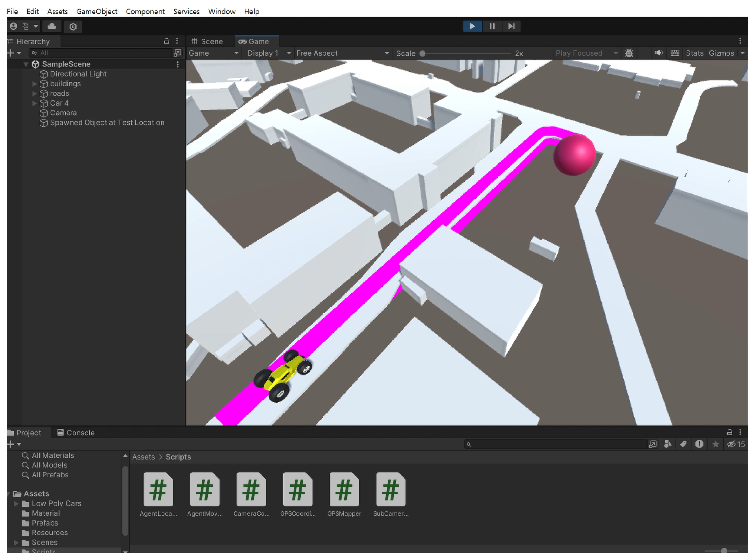
Task: Toggle the Stats overlay
Action: (694, 53)
